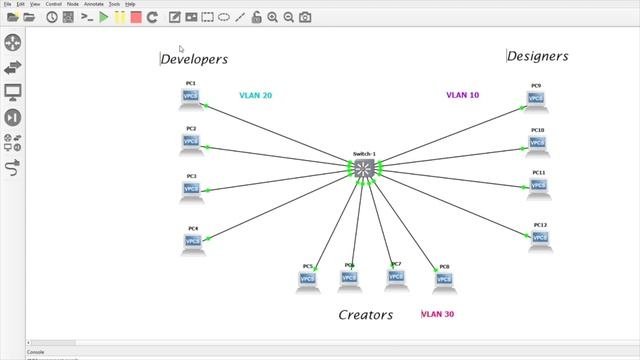Browse security devices in sidebar
The width and height of the screenshot is (640, 360).
(13, 118)
